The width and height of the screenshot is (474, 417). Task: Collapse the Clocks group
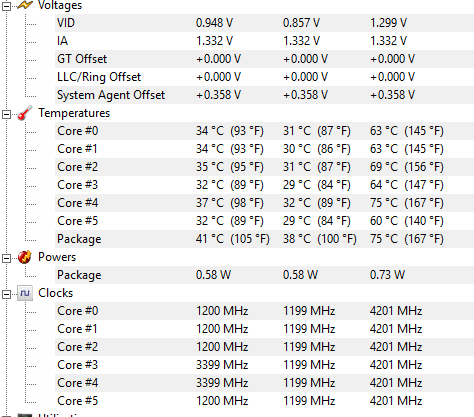coord(6,294)
